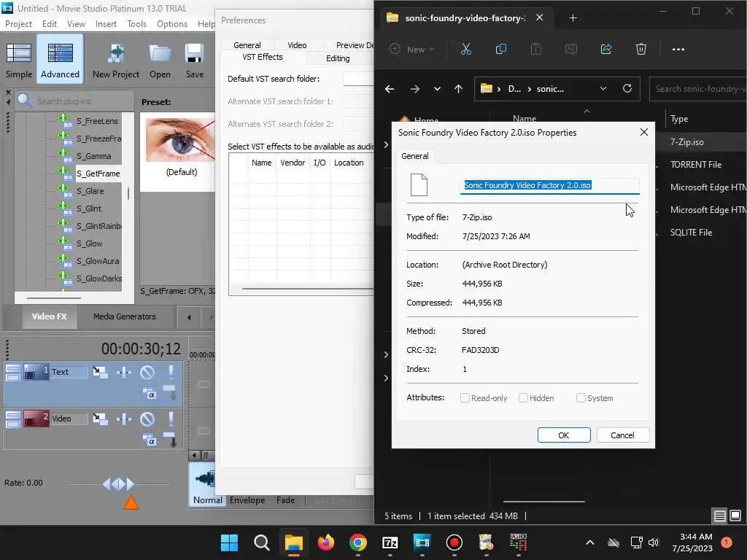Check the System attribute checkbox
Viewport: 747px width, 560px height.
point(581,397)
